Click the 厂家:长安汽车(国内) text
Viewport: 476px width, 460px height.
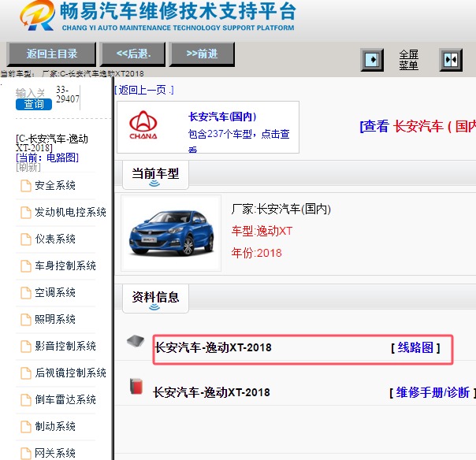coord(281,209)
